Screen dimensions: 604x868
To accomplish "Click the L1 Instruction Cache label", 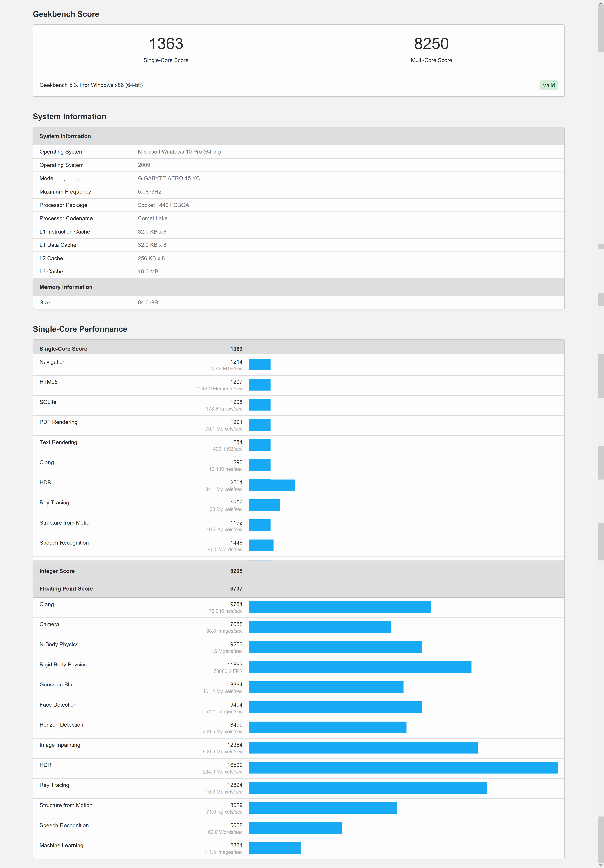I will pyautogui.click(x=65, y=232).
